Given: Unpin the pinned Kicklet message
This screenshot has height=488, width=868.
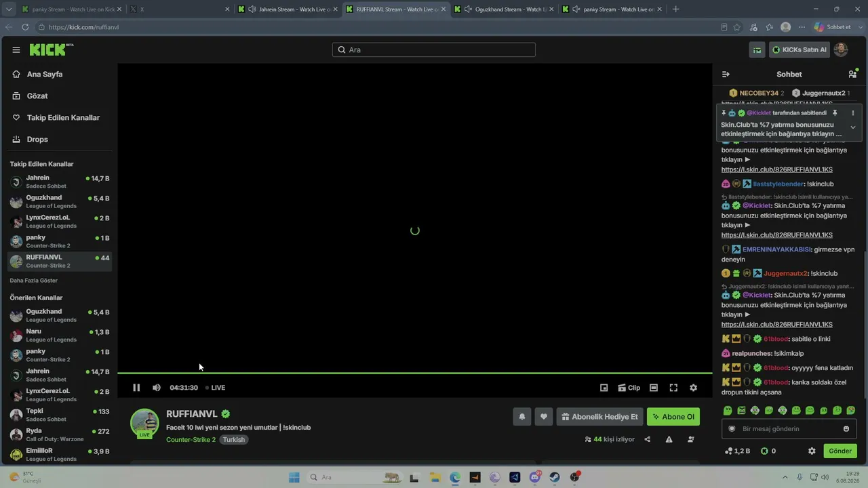Looking at the screenshot, I should click(x=835, y=113).
